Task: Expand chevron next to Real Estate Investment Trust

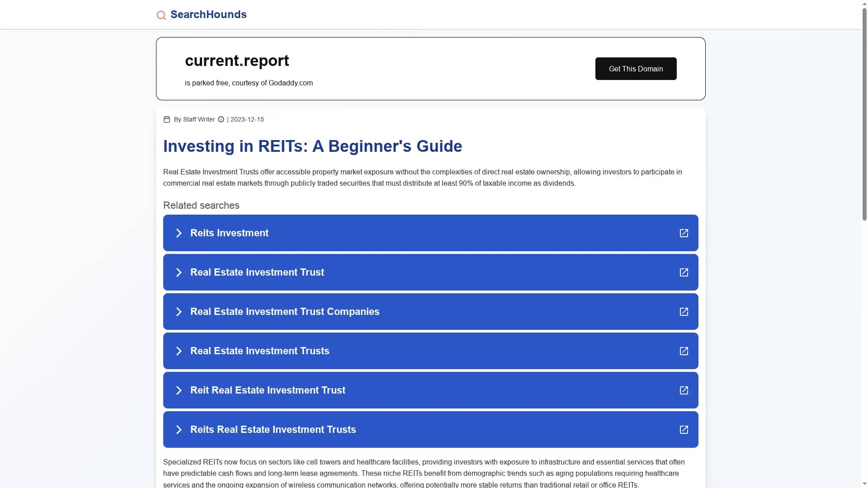Action: pyautogui.click(x=179, y=272)
